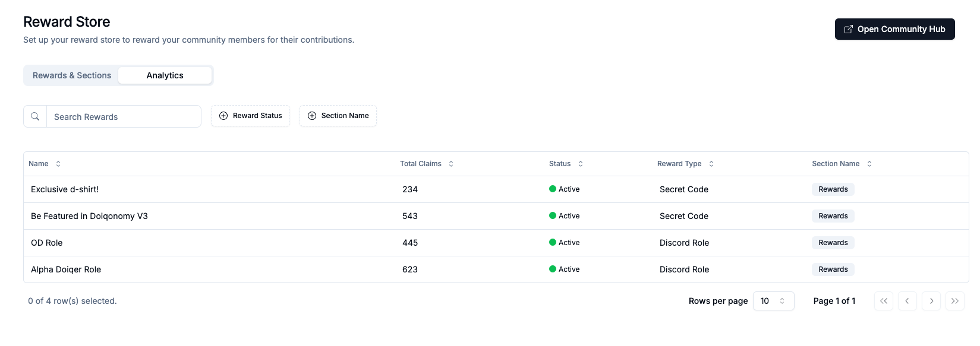Screen dimensions: 980x346
Task: Sort by Status column arrows
Action: [581, 164]
